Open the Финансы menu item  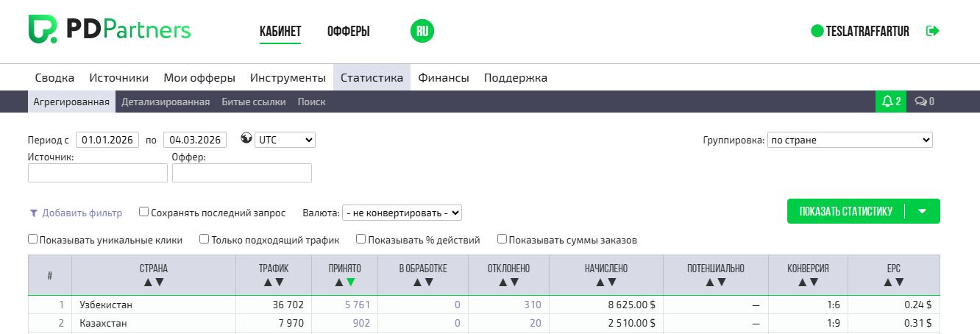pos(443,77)
